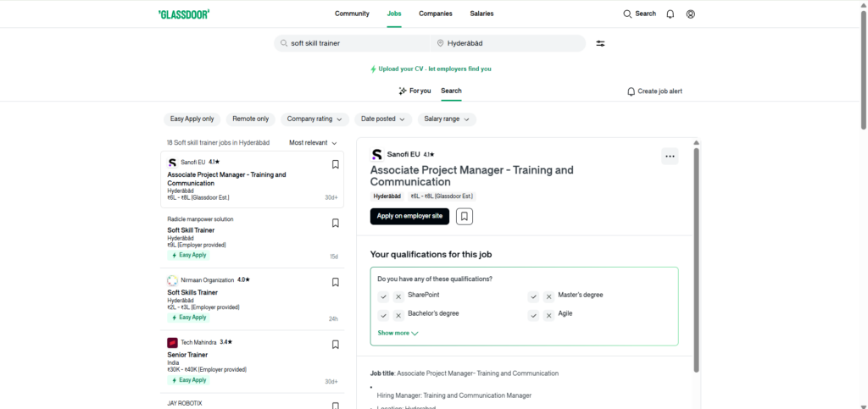
Task: Click magnifier icon in job keyword field
Action: 284,43
